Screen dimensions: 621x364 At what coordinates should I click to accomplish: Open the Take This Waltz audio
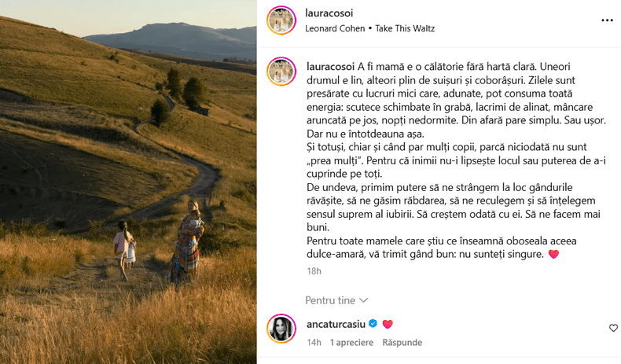405,28
